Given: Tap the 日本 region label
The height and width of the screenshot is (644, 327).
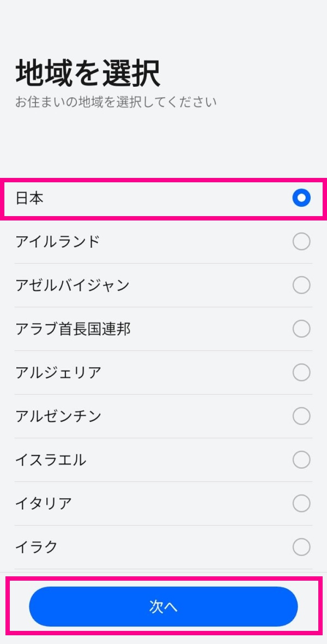Looking at the screenshot, I should coord(29,198).
